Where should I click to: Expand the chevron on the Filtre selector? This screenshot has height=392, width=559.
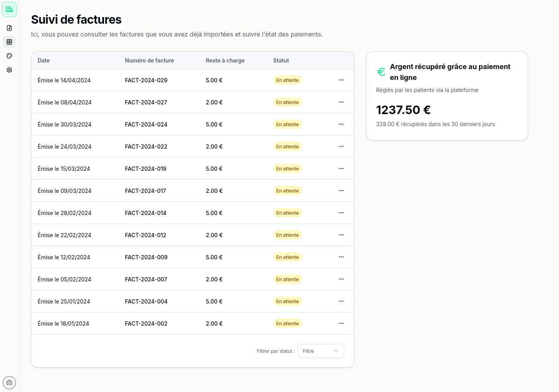tap(337, 351)
